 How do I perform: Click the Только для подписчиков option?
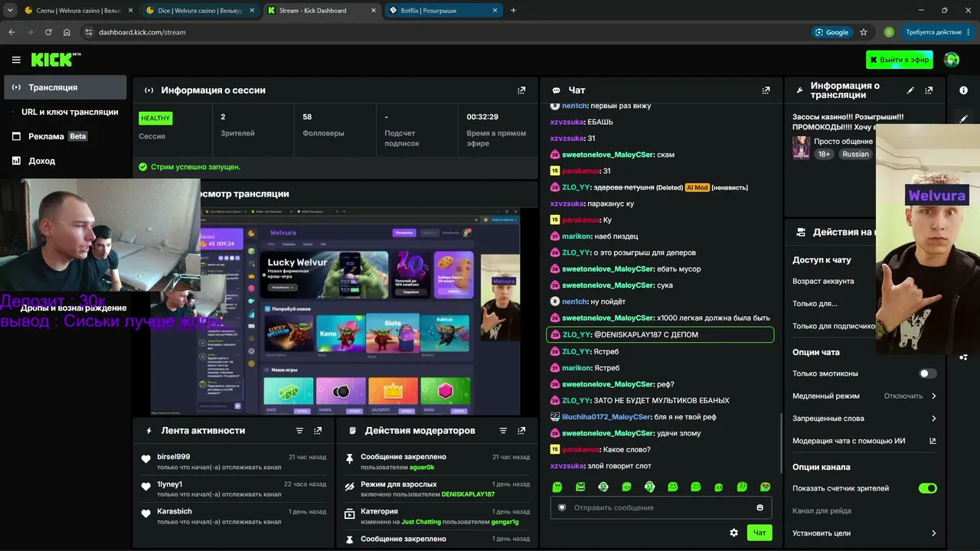(834, 326)
